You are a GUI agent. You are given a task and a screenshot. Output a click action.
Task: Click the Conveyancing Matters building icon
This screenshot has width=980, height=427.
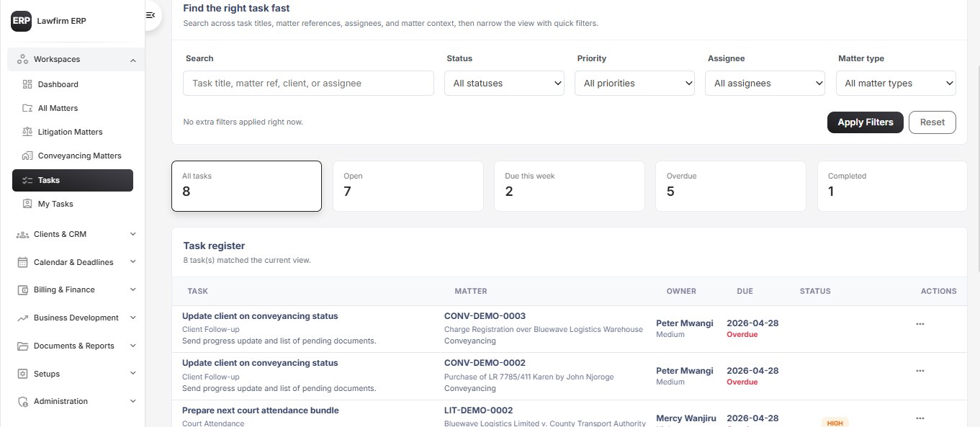[27, 156]
